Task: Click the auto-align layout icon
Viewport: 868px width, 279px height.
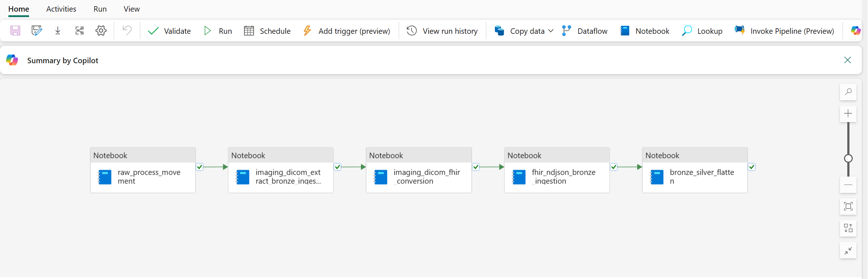Action: [x=848, y=228]
